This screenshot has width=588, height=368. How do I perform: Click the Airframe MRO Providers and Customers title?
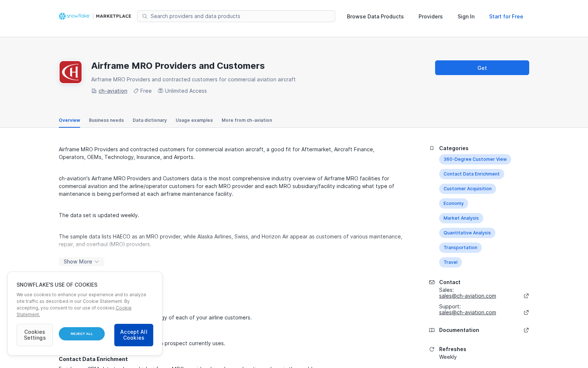(178, 66)
